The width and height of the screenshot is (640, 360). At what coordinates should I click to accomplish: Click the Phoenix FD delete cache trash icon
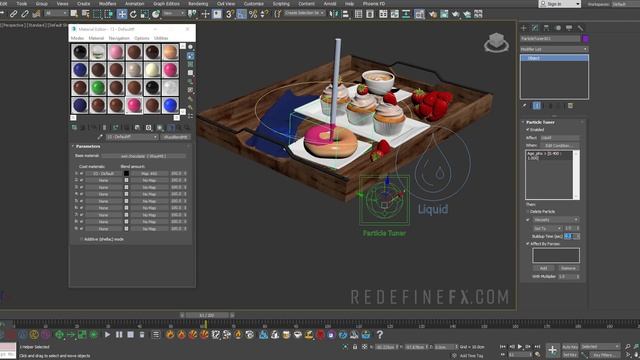click(x=142, y=335)
